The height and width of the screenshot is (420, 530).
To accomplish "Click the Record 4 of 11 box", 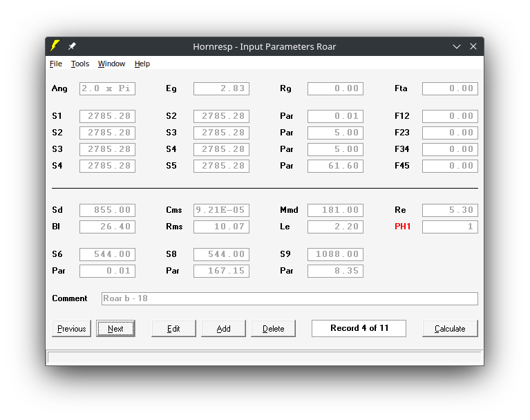I will pyautogui.click(x=359, y=328).
